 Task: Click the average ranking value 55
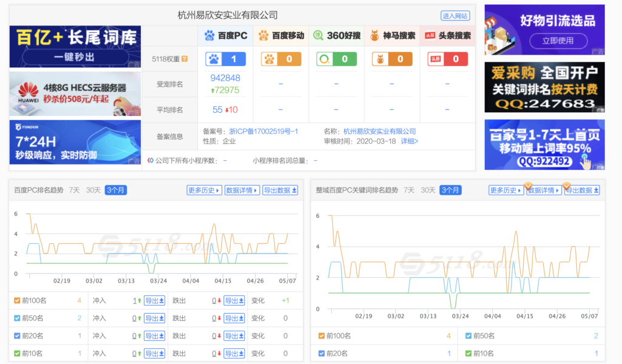point(217,110)
